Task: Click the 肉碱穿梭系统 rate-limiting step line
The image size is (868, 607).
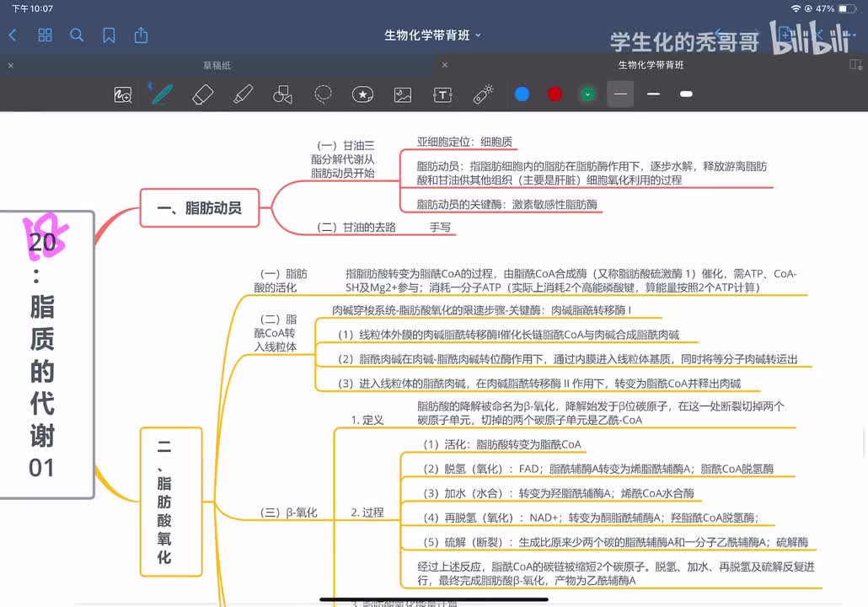Action: tap(481, 310)
